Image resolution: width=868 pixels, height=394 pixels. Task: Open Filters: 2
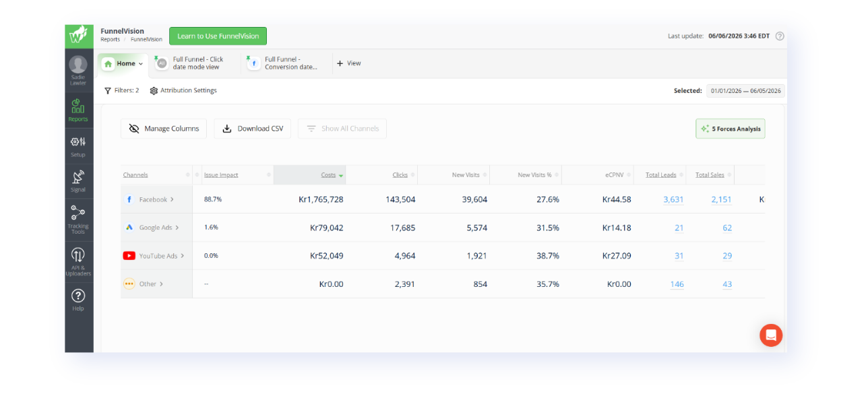[x=121, y=90]
